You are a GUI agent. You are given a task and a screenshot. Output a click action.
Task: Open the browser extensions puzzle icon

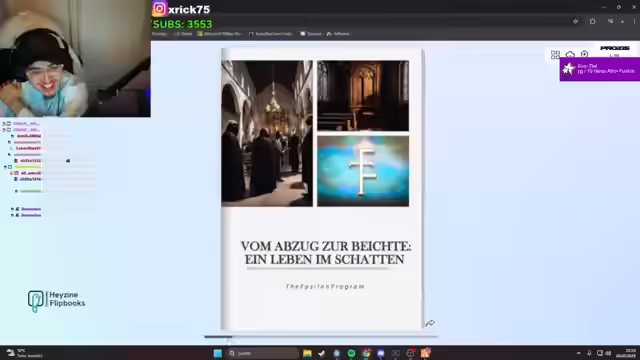click(593, 21)
